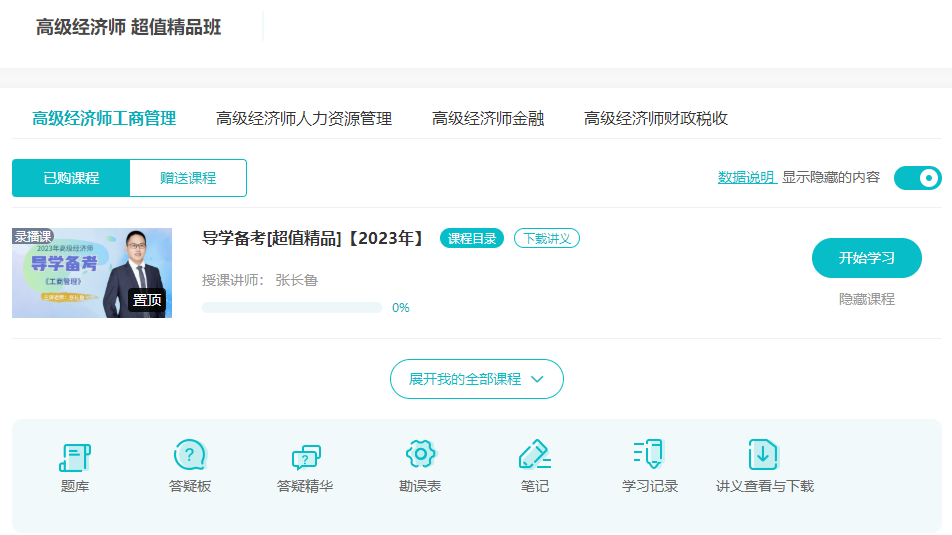Click the 0% course progress bar
The image size is (952, 535).
coord(292,308)
